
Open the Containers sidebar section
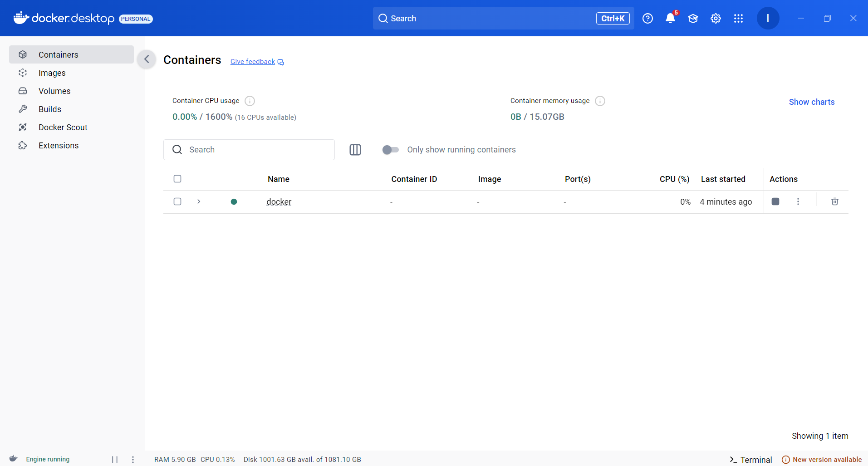tap(71, 54)
